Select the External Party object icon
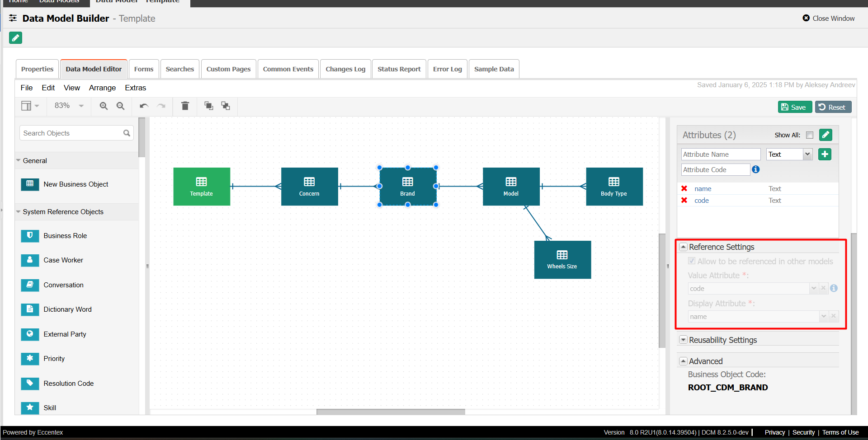 tap(30, 334)
